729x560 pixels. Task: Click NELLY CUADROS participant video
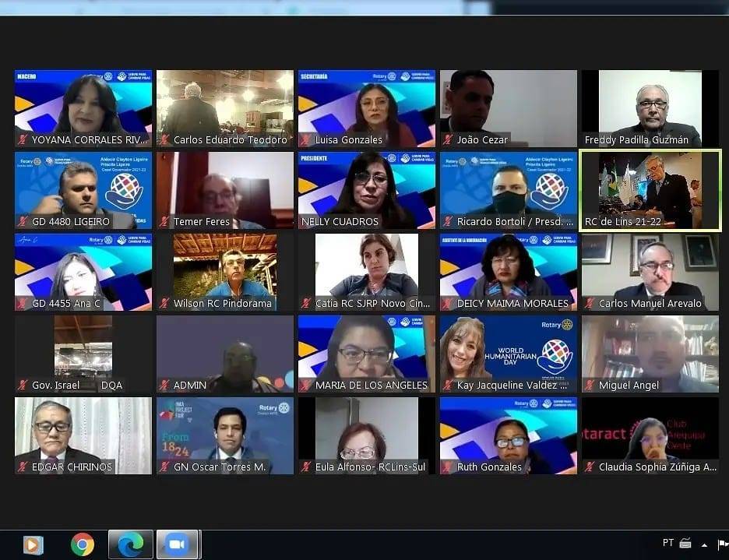366,189
